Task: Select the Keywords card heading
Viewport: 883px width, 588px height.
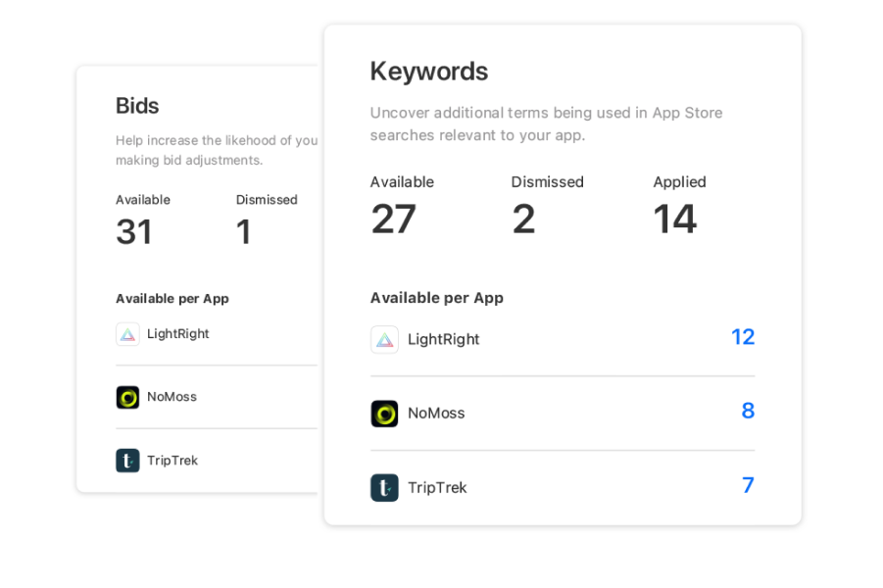Action: coord(429,73)
